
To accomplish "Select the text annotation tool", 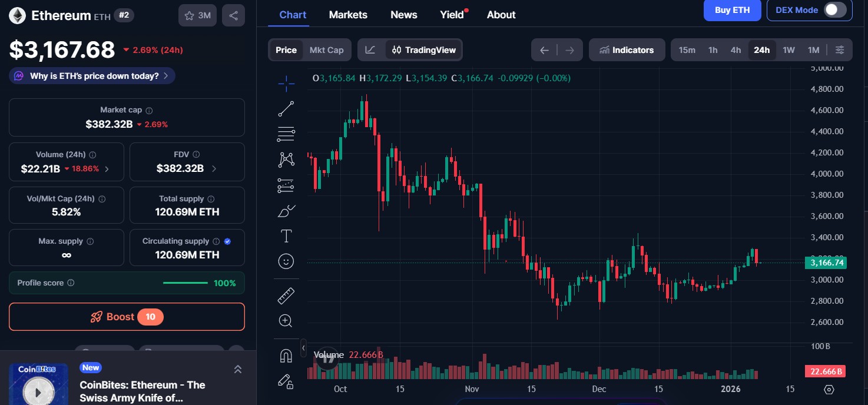I will [x=286, y=235].
